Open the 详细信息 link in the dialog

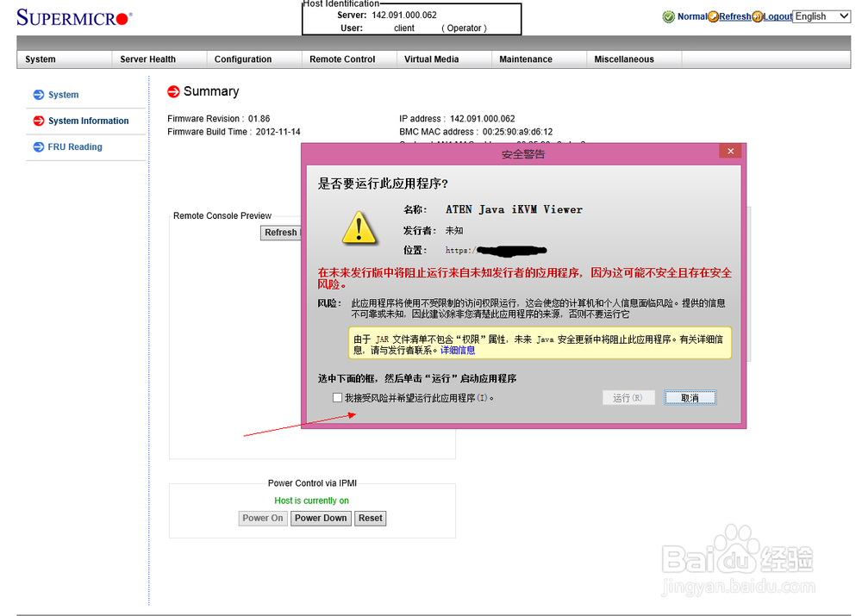pos(457,350)
